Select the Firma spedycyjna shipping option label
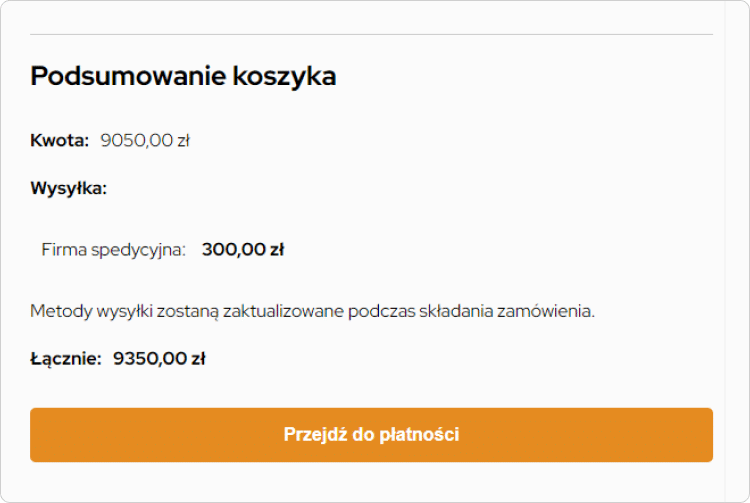The image size is (750, 503). pyautogui.click(x=114, y=249)
